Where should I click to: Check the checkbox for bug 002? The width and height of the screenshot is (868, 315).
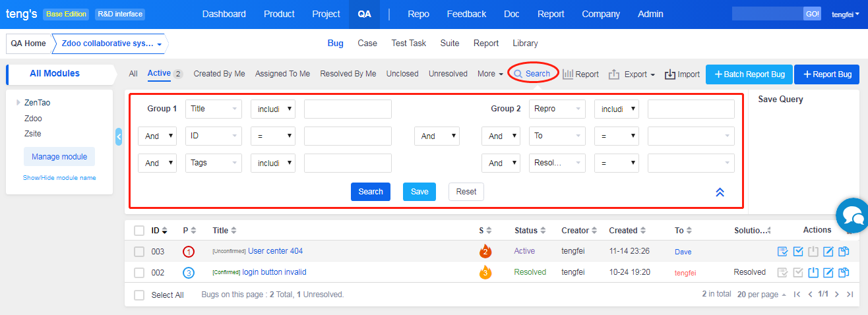139,272
